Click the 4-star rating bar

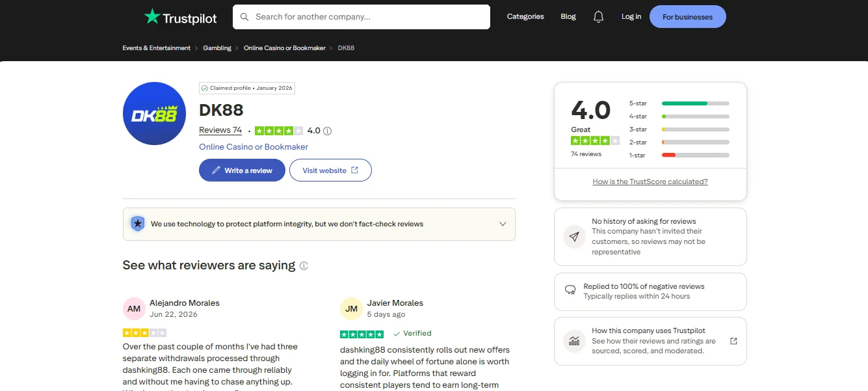(x=696, y=116)
